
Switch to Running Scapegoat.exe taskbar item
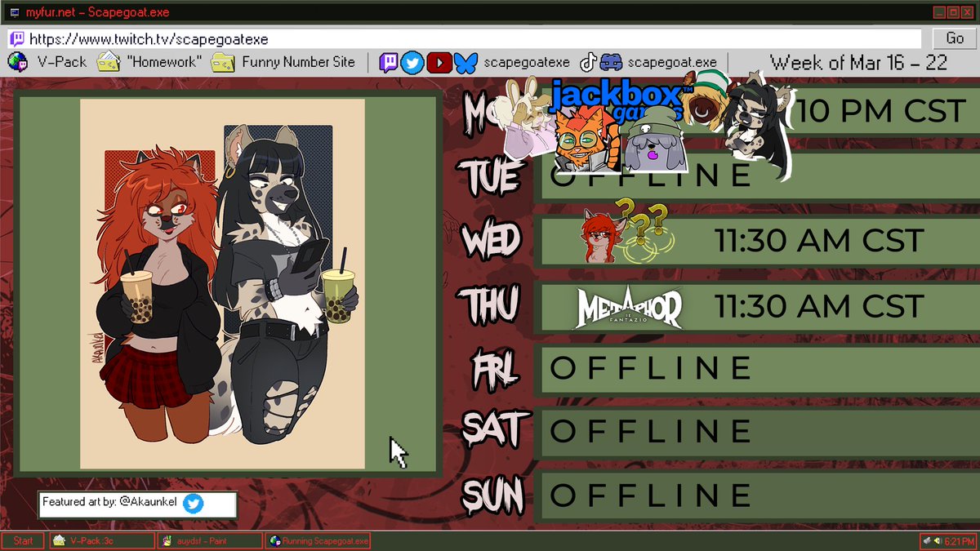[318, 540]
